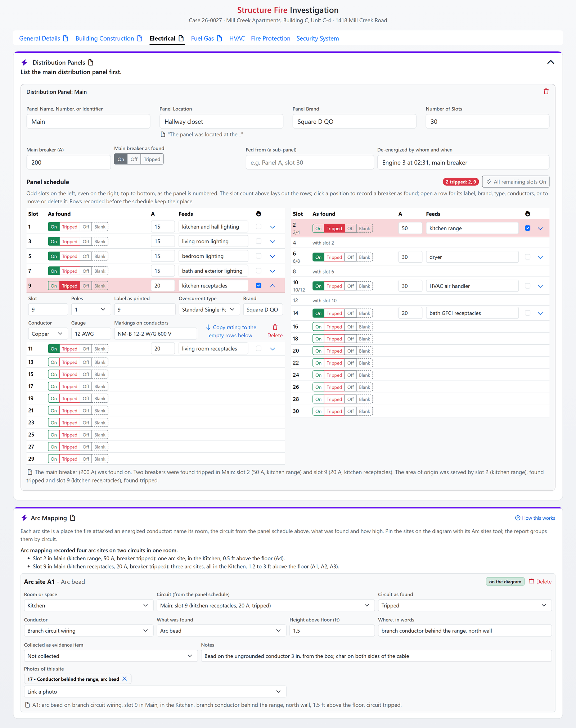The width and height of the screenshot is (576, 728).
Task: Click the document icon next to General Details
Action: coord(66,39)
